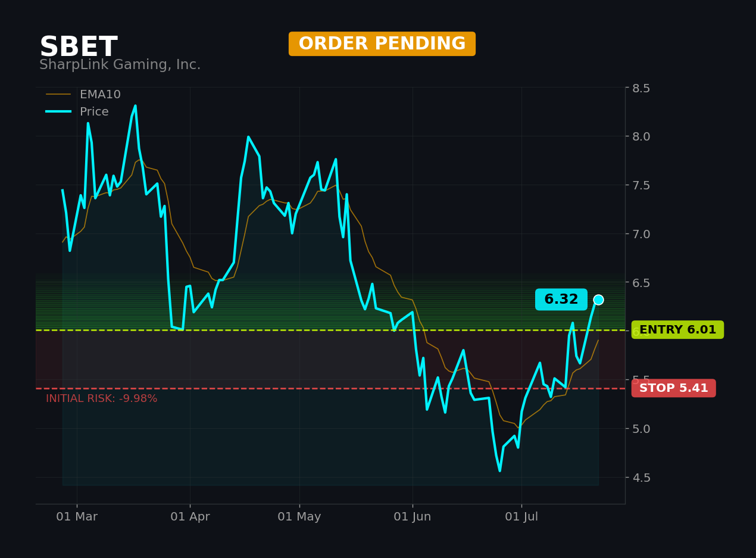Click the 7.0 y-axis tick label

click(642, 233)
